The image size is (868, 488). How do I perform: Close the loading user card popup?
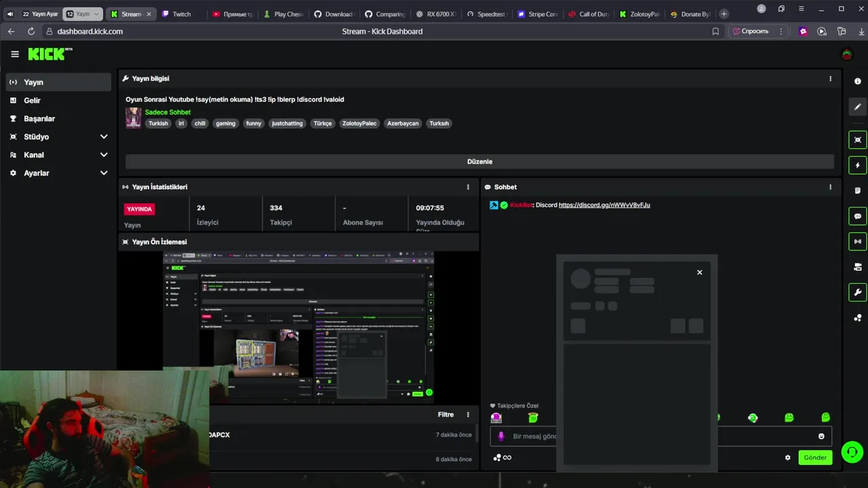[700, 272]
